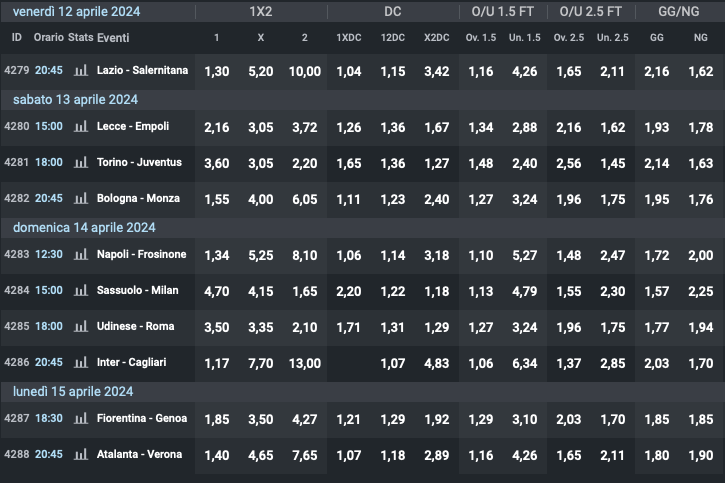Choose Over 2.5 odds 1,37 Inter - Cagliari
The width and height of the screenshot is (725, 483).
[x=568, y=362]
